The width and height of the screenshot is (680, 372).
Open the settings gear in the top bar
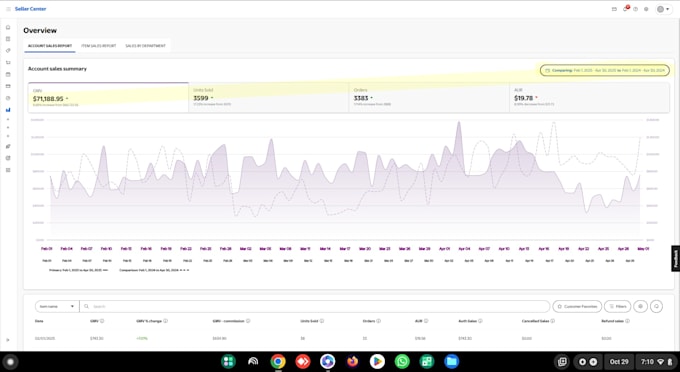coord(646,9)
